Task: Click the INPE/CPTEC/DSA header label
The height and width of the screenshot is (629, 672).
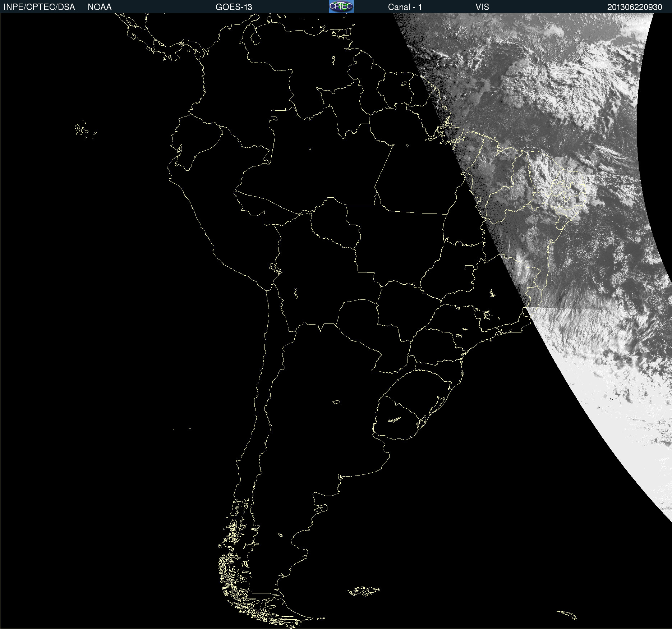Action: coord(39,7)
